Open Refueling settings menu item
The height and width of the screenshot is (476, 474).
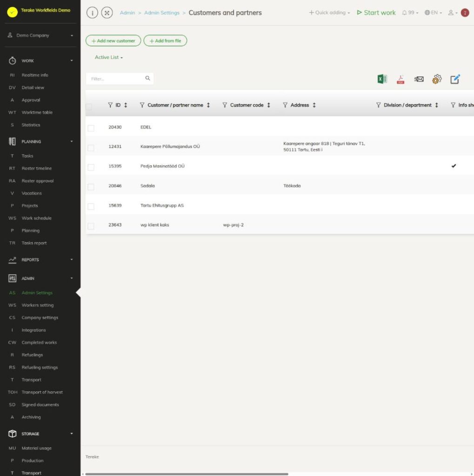pos(40,367)
